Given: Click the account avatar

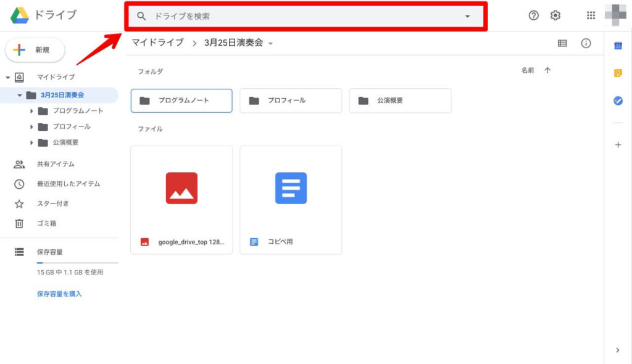Looking at the screenshot, I should (x=615, y=15).
